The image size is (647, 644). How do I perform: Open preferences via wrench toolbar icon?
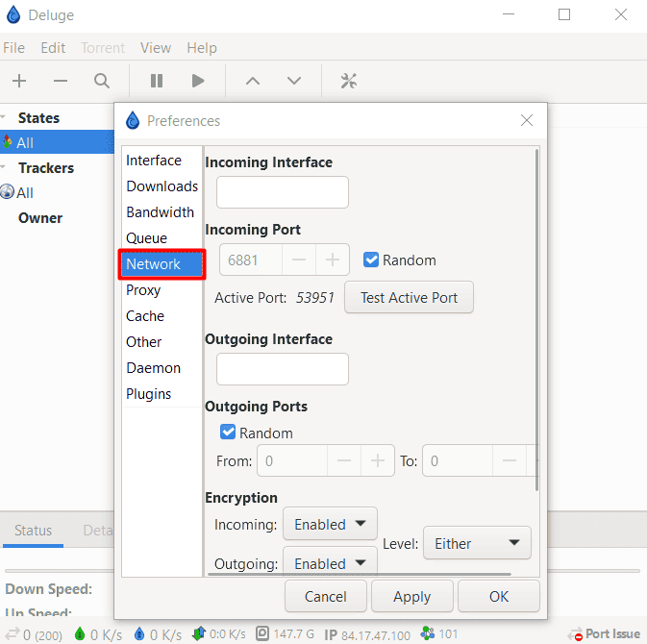click(x=349, y=81)
